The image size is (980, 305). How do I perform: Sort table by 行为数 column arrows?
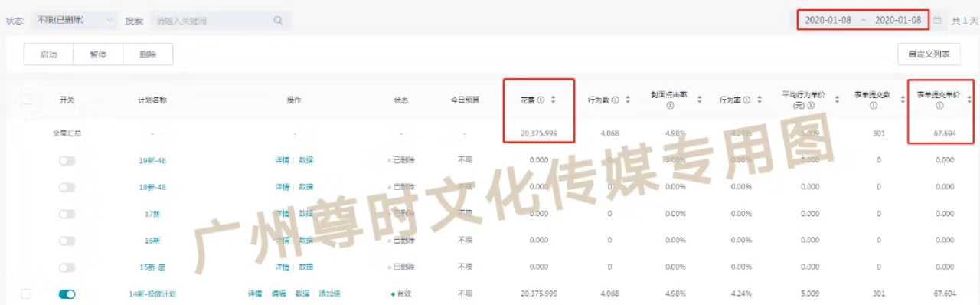click(x=629, y=100)
